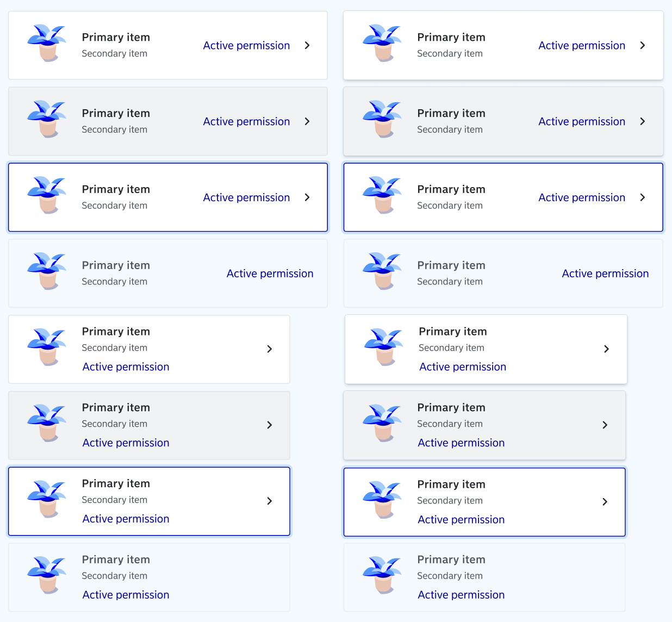Open the Active permission link in the disabled wide right card
Image resolution: width=672 pixels, height=622 pixels.
pyautogui.click(x=605, y=273)
